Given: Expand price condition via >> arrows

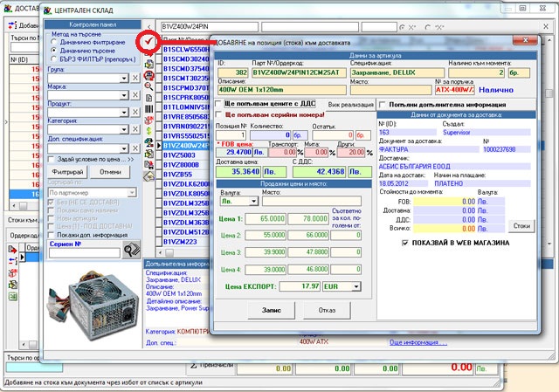Looking at the screenshot, I should pyautogui.click(x=130, y=159).
